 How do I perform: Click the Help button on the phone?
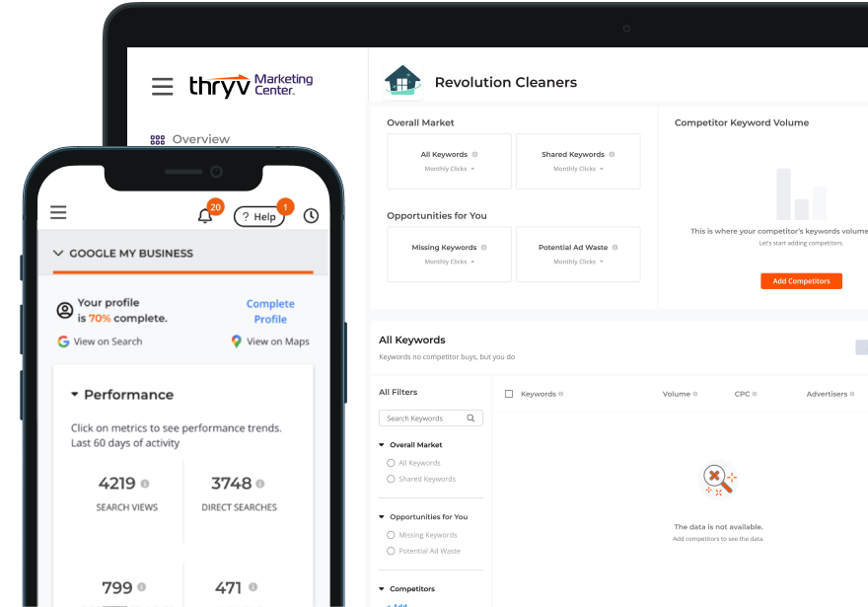[259, 216]
